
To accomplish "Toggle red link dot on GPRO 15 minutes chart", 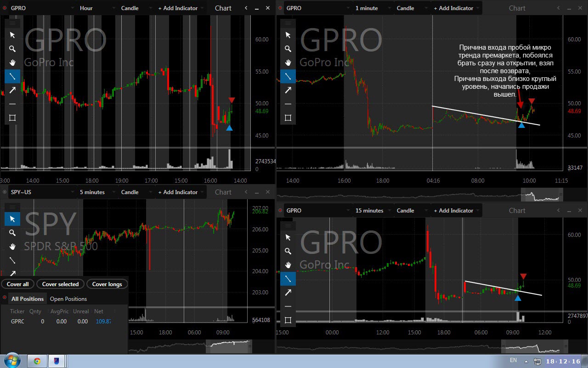I will [x=280, y=211].
